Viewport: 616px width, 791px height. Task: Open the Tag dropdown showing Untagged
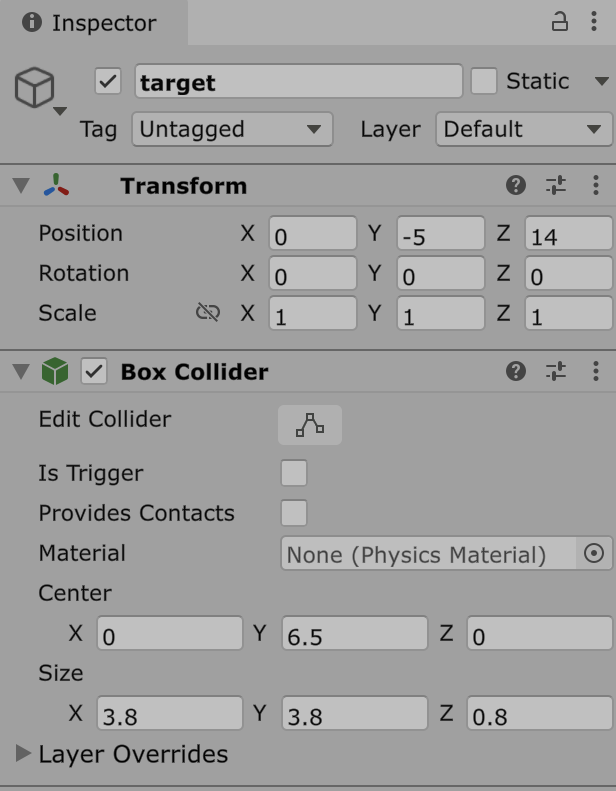click(233, 129)
